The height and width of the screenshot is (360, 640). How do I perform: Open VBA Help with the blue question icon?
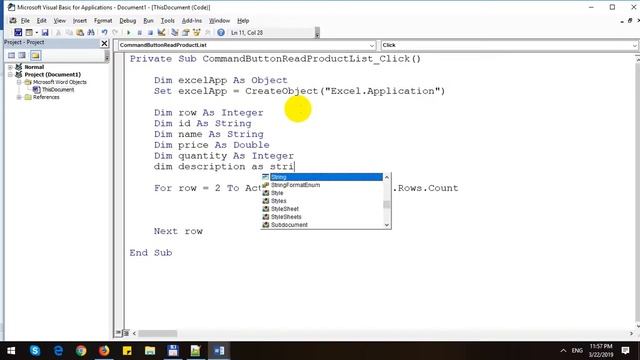[x=221, y=32]
